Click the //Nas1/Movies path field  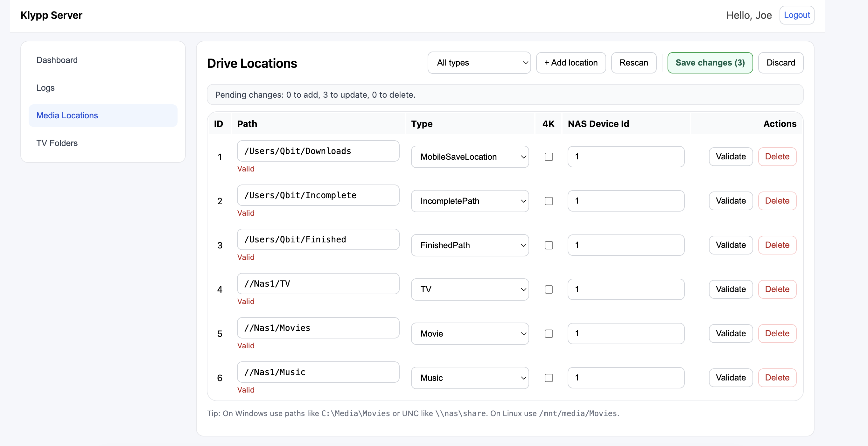click(x=318, y=328)
